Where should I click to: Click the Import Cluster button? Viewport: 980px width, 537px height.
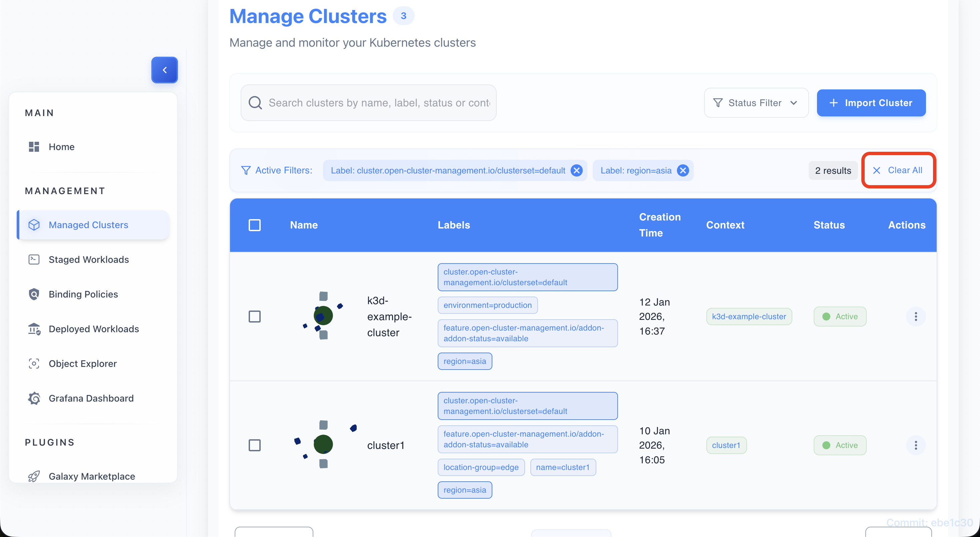pos(871,103)
